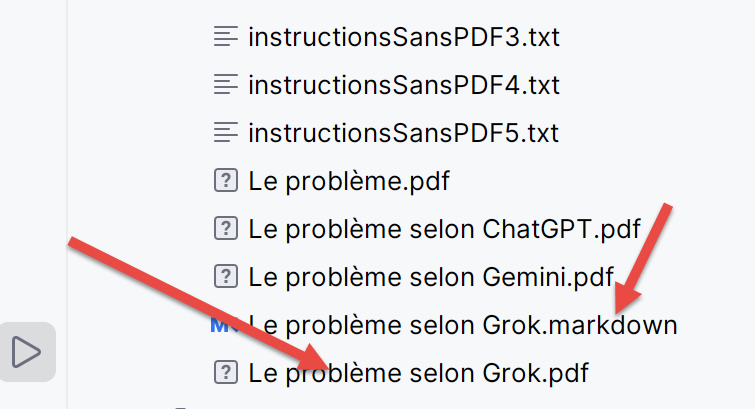
Task: Click text file icon beside instructionsSansPDF4.txt
Action: pyautogui.click(x=225, y=84)
